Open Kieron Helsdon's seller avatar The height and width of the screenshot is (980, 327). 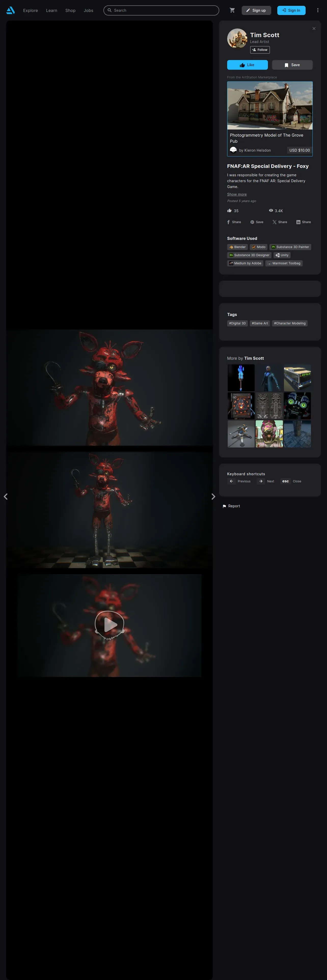pyautogui.click(x=233, y=150)
